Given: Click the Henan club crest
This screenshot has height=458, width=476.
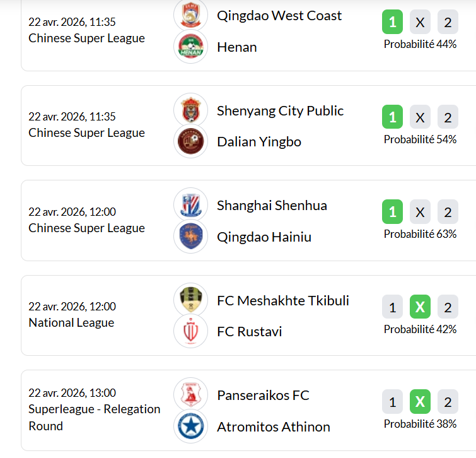Looking at the screenshot, I should click(190, 47).
